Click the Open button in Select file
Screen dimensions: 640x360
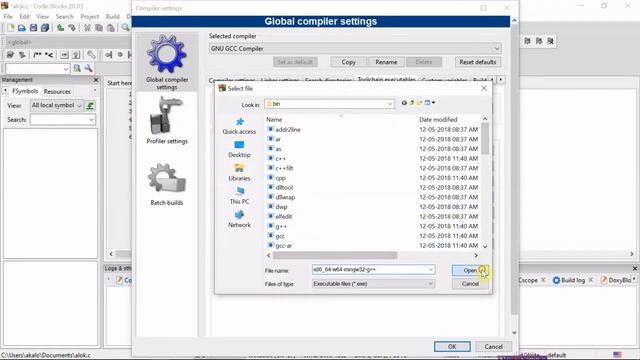[470, 270]
